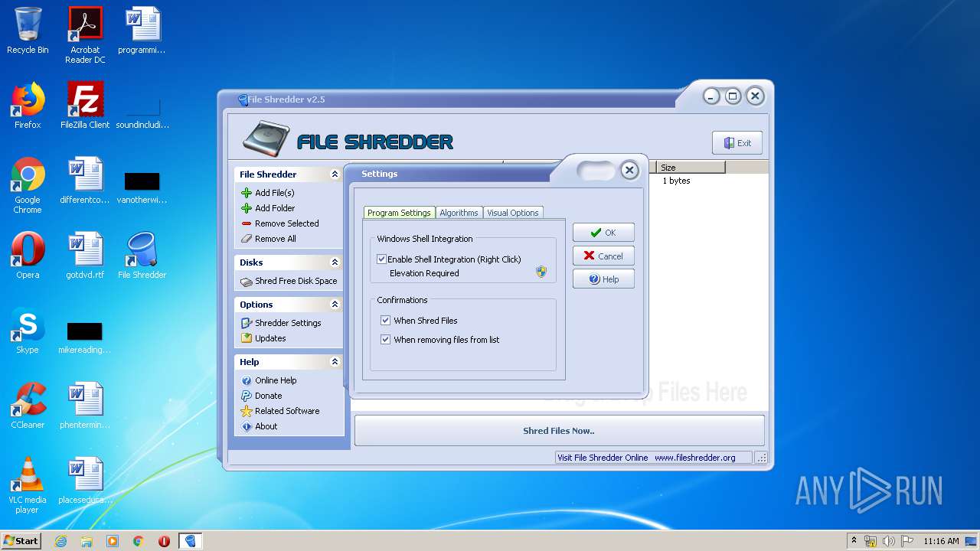Viewport: 980px width, 551px height.
Task: Collapse the File Shredder sidebar panel
Action: [x=335, y=174]
